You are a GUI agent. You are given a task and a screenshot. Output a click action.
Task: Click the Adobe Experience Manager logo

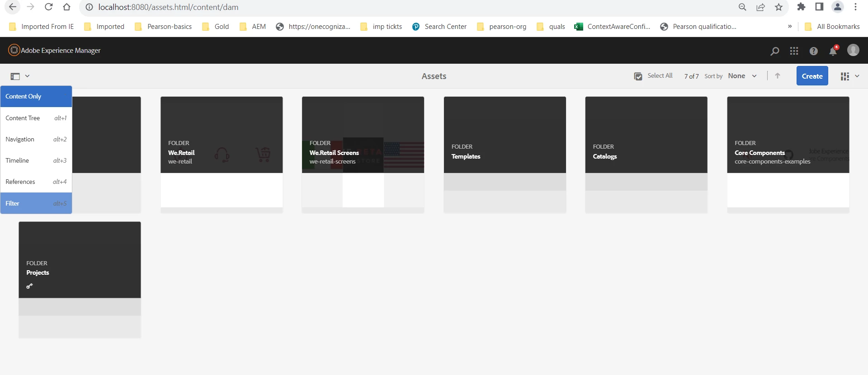[14, 50]
